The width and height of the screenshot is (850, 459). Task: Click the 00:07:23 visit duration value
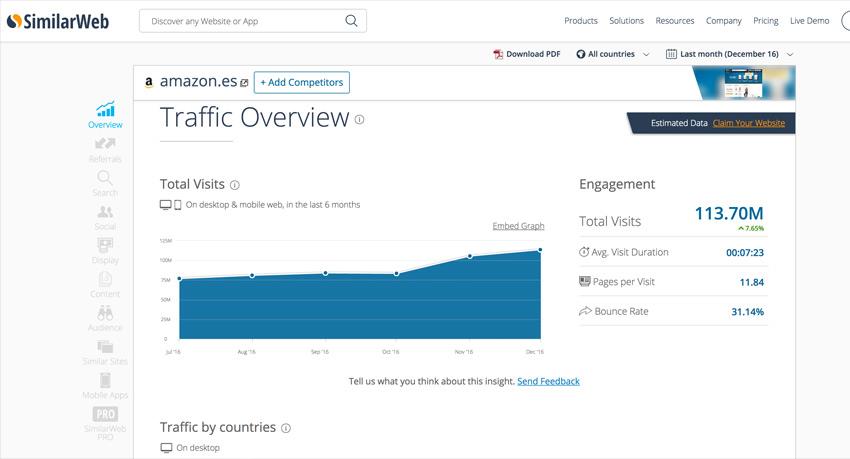pyautogui.click(x=745, y=253)
